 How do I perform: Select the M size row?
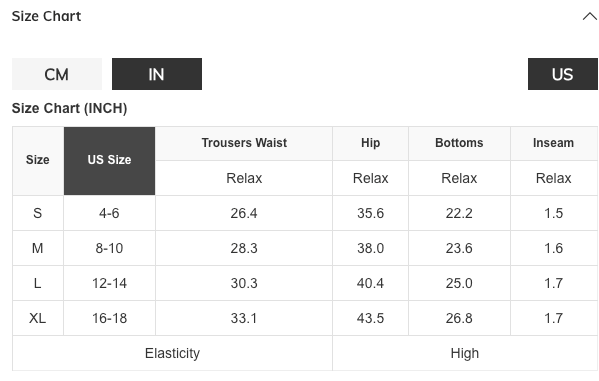pyautogui.click(x=305, y=248)
